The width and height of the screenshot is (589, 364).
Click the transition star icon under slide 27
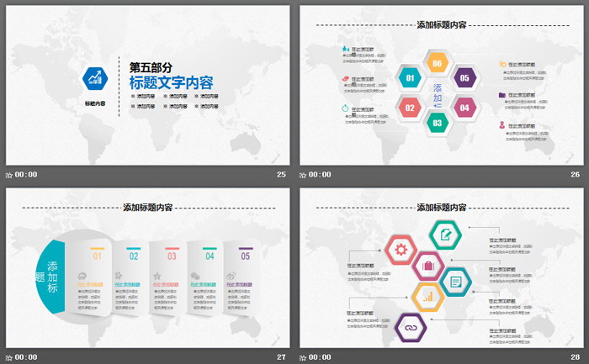pyautogui.click(x=9, y=357)
